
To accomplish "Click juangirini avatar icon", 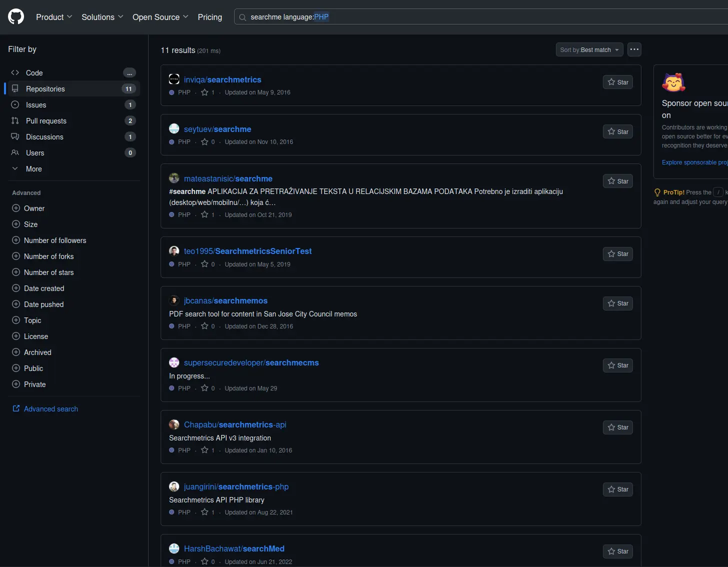I will pos(174,486).
